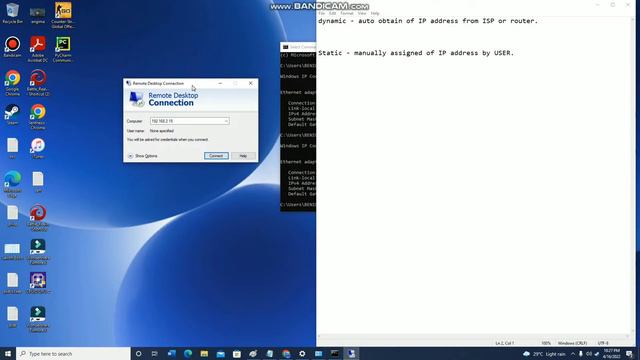Click the Command Prompt window title bar
Screen dimensions: 640x360
coord(298,47)
